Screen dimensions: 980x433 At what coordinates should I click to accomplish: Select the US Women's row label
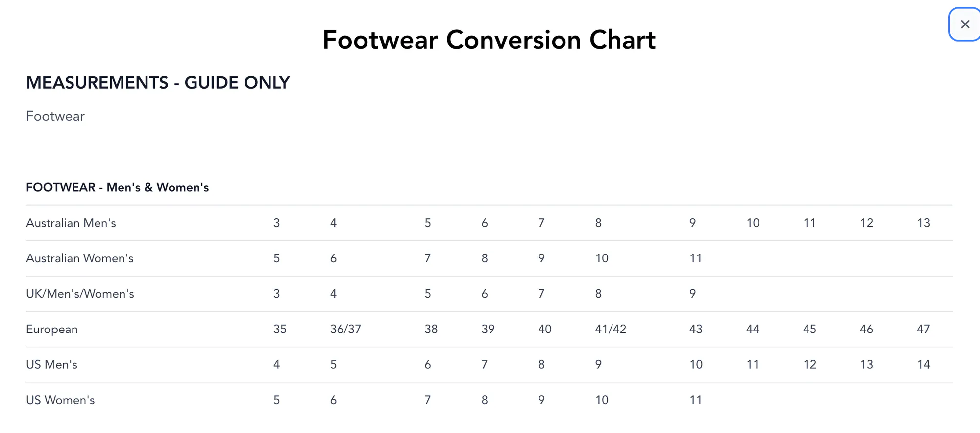pyautogui.click(x=60, y=400)
